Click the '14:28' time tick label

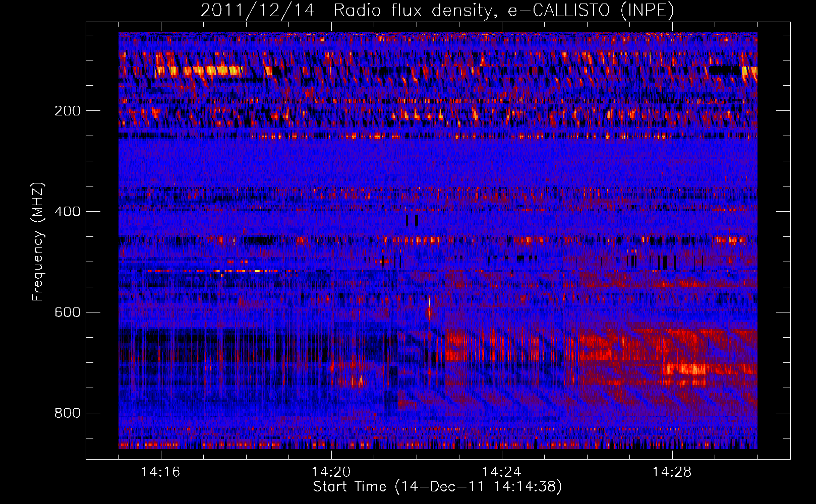[672, 472]
